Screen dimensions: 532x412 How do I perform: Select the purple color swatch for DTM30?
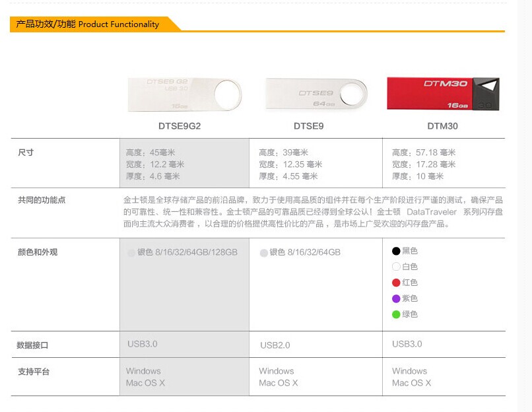(x=396, y=298)
